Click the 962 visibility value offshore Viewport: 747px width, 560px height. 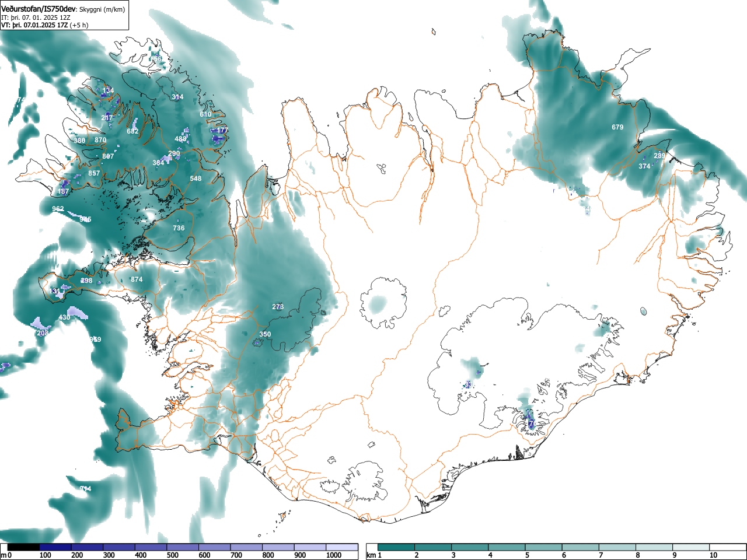58,209
